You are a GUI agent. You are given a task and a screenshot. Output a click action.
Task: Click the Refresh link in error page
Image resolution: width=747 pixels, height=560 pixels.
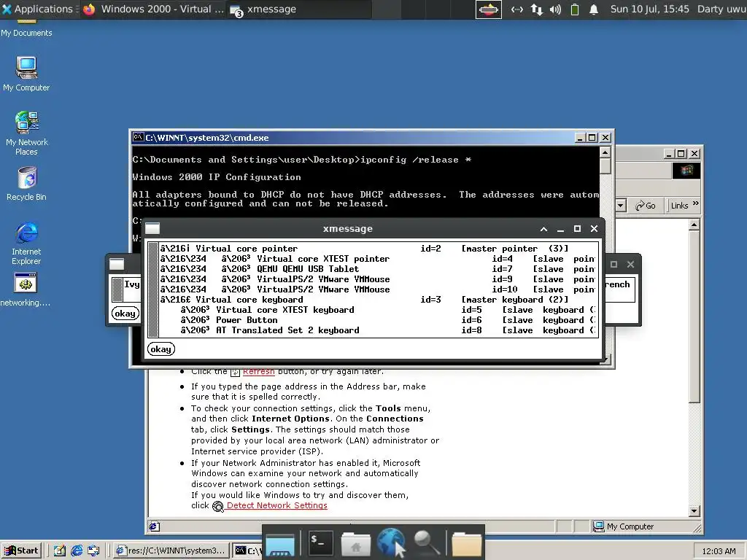[259, 371]
